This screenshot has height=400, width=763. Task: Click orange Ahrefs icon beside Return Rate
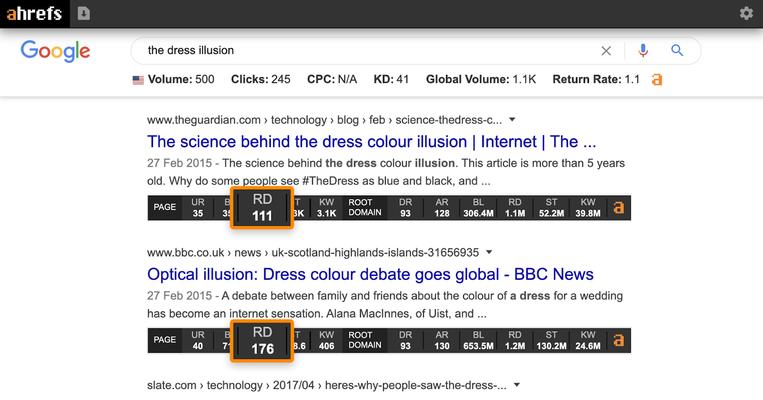point(657,79)
